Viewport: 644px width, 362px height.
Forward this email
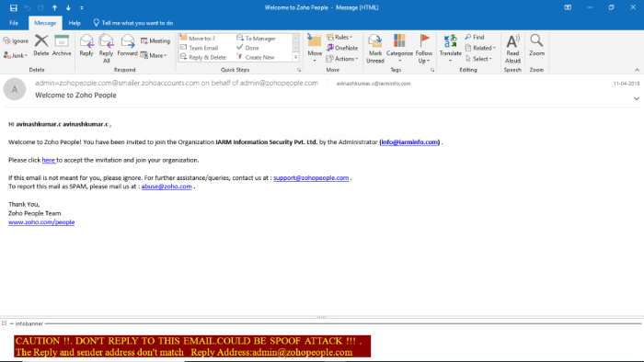click(127, 45)
